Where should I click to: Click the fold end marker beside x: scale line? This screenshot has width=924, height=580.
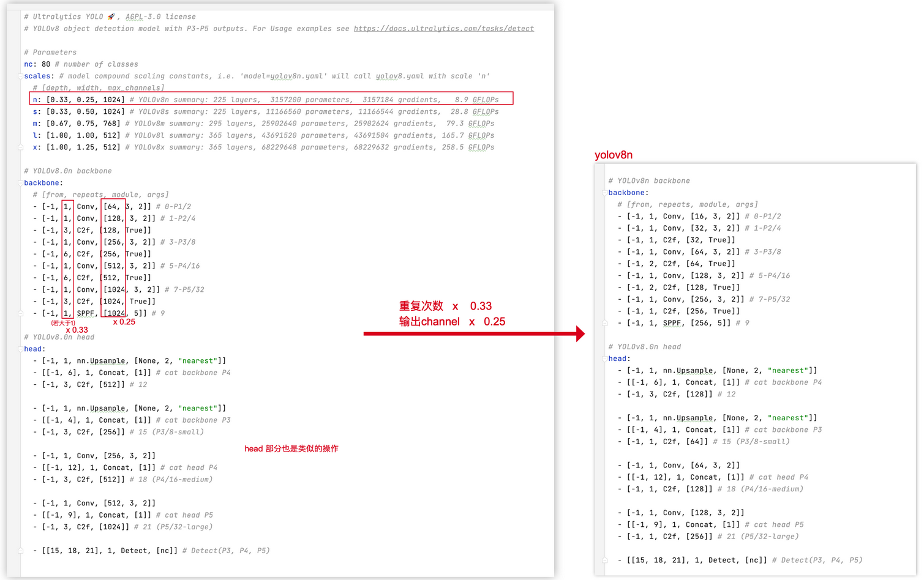coord(20,147)
